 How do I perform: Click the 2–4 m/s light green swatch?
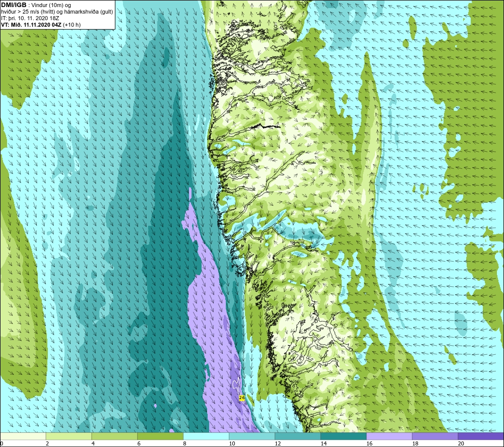pos(69,436)
